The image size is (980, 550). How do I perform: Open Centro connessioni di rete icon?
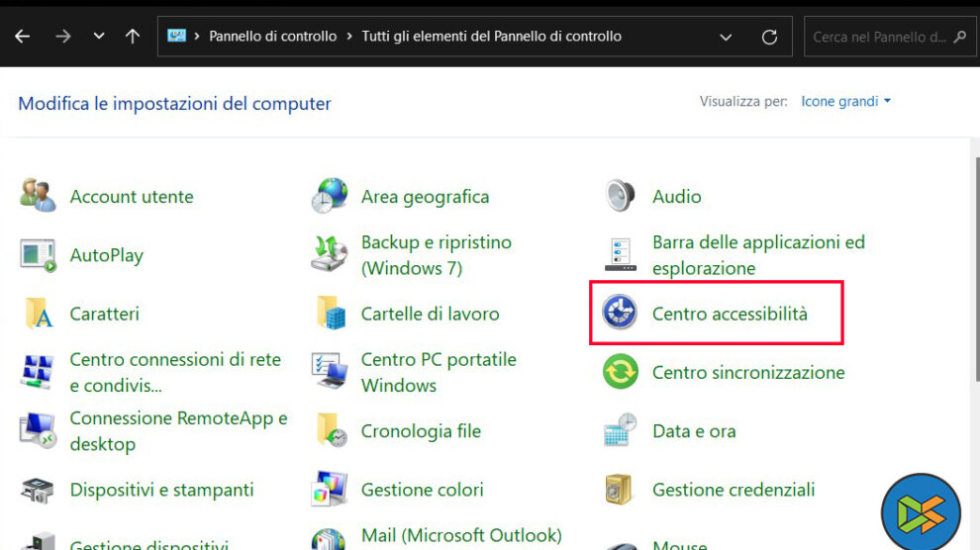(x=37, y=372)
